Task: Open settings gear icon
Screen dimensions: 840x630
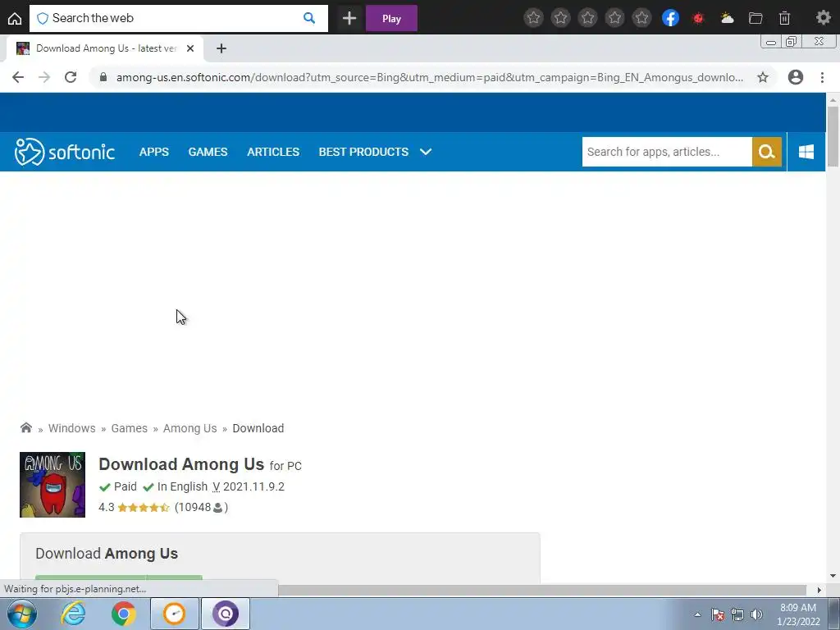Action: pos(824,18)
